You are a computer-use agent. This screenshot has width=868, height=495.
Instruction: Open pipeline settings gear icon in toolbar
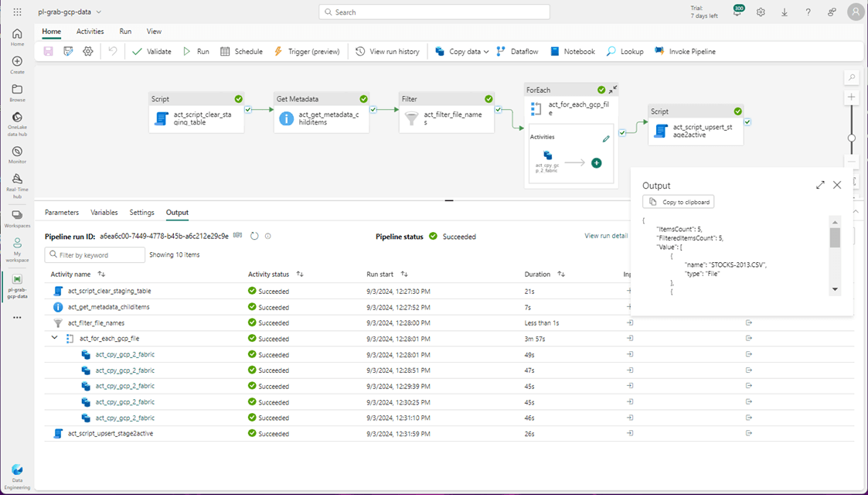pos(88,52)
